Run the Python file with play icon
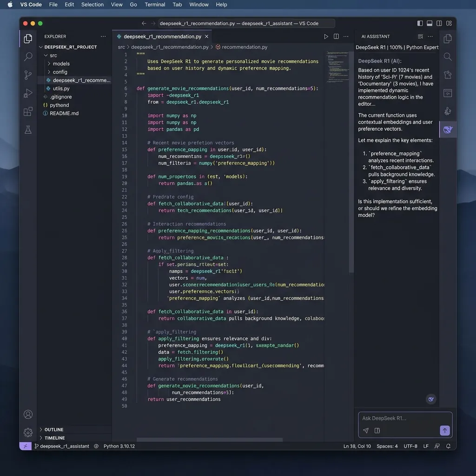Viewport: 476px width, 476px height. pos(326,36)
